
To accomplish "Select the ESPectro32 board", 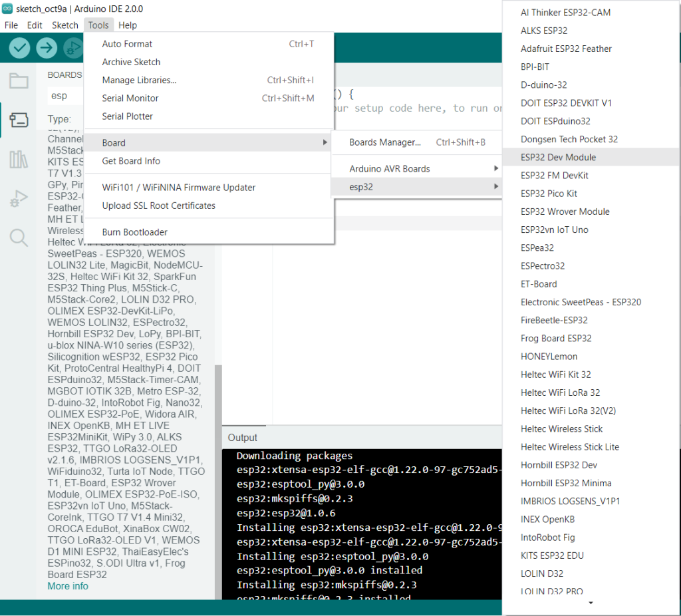I will coord(591,266).
